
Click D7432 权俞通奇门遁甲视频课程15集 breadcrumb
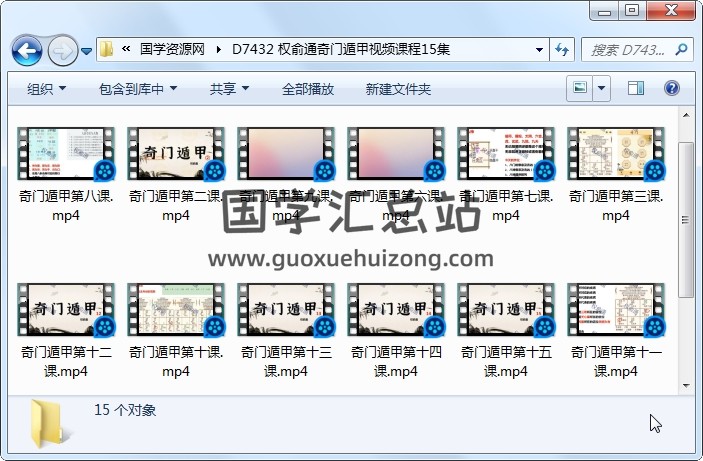341,49
